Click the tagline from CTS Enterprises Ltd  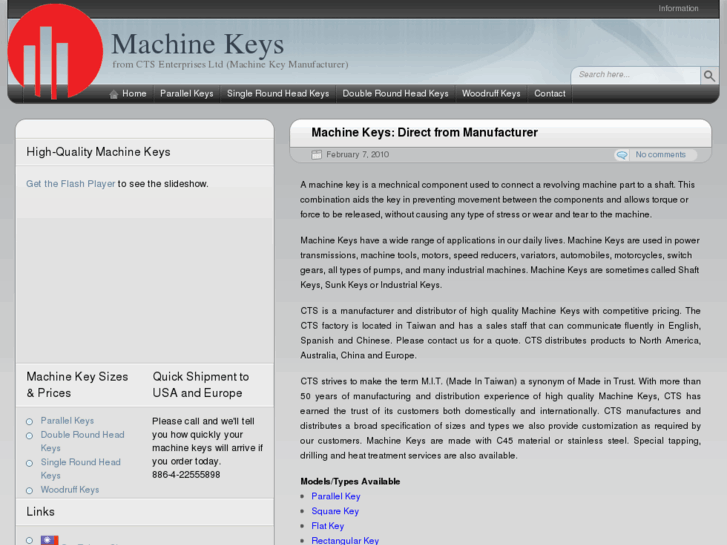[230, 64]
